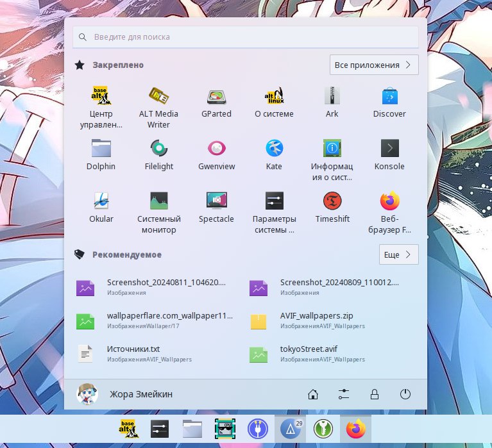
Task: Launch GParted from pinned apps
Action: pos(216,103)
